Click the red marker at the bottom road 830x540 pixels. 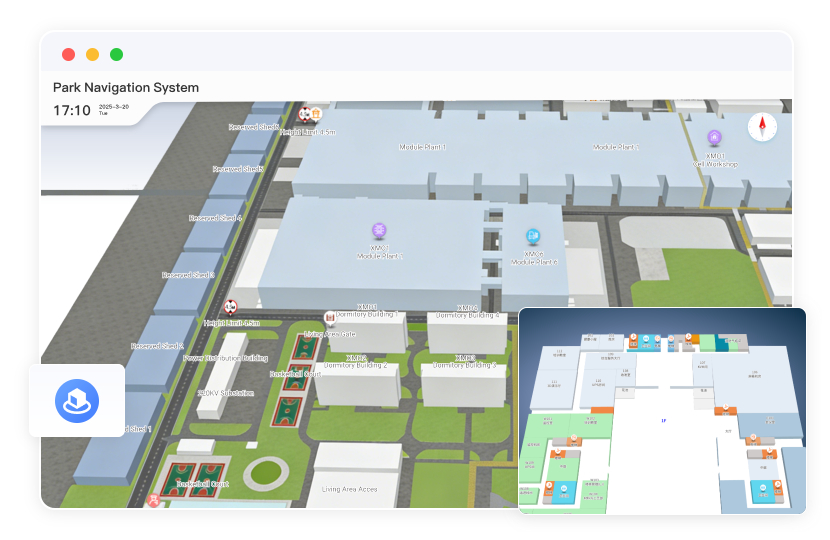(x=153, y=498)
